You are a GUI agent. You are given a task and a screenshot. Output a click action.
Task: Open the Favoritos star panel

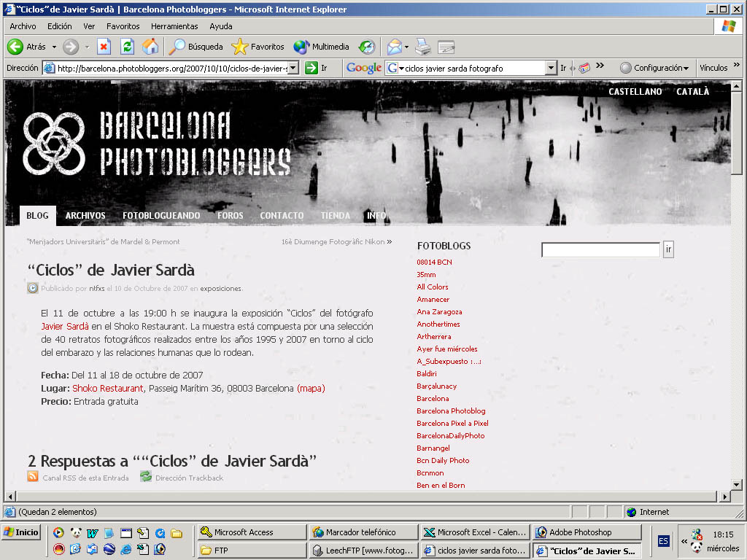pos(258,47)
